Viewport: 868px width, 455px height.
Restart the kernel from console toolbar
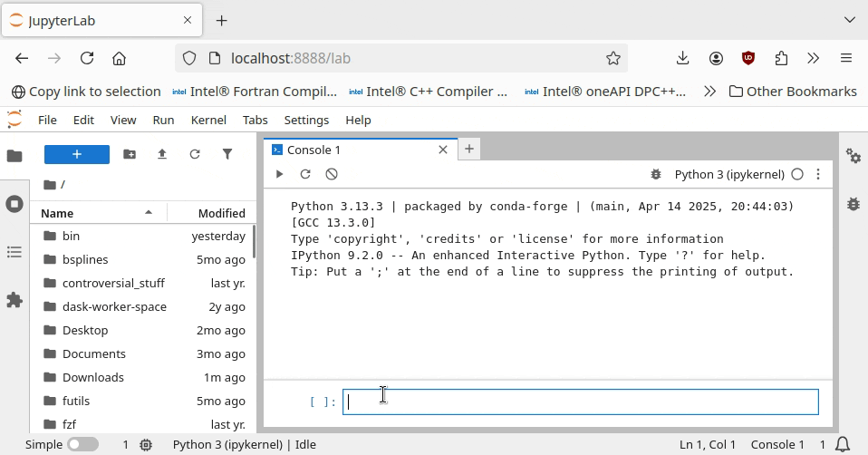(x=305, y=174)
